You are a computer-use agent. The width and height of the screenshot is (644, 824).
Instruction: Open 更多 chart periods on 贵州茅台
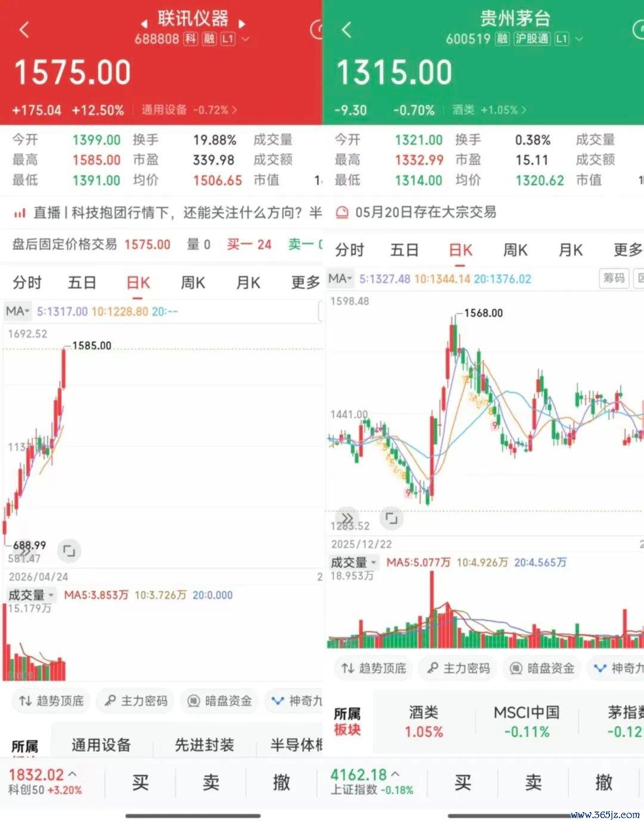pos(628,250)
